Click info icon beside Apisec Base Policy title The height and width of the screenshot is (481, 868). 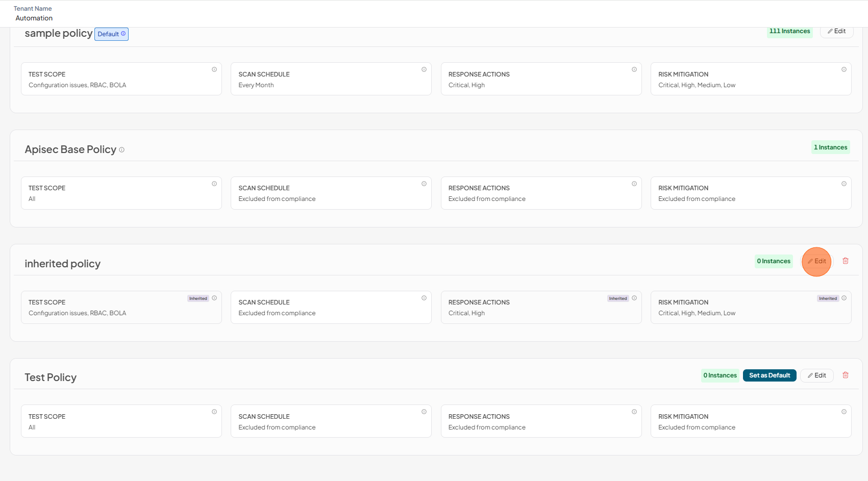click(x=121, y=150)
